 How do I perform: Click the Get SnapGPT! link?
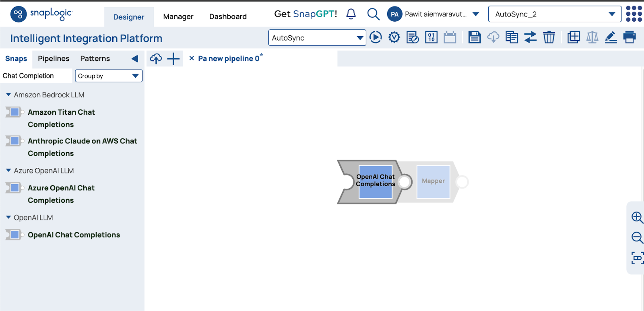pyautogui.click(x=305, y=14)
